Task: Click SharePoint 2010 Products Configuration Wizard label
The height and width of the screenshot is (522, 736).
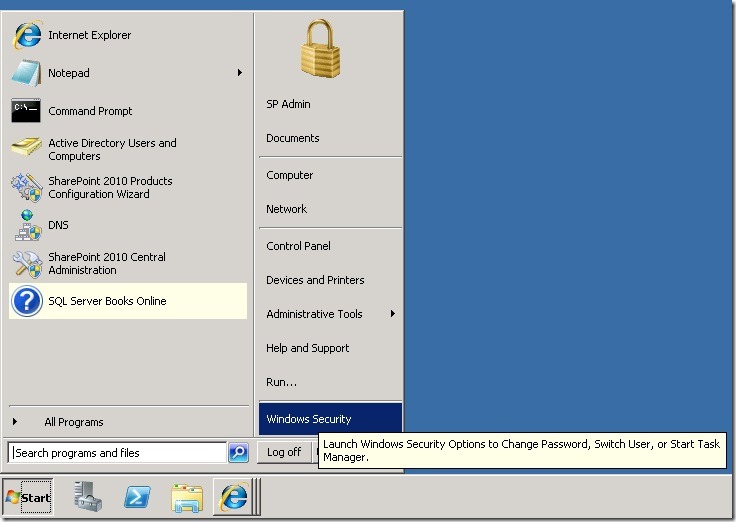Action: coord(110,187)
